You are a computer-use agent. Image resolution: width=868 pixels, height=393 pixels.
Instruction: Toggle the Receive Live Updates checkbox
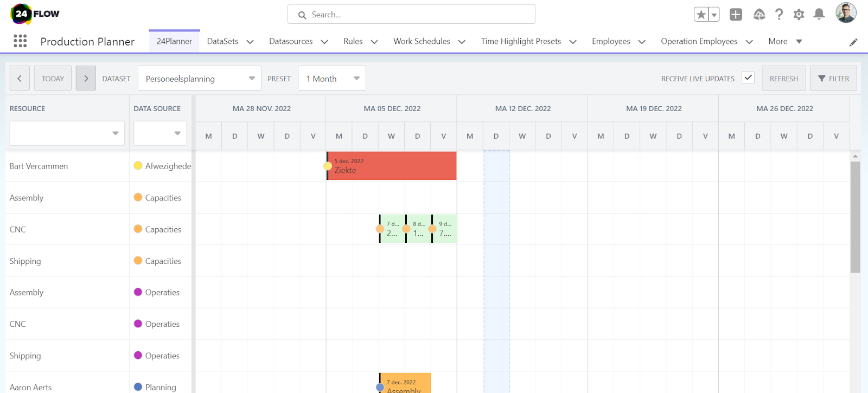748,78
